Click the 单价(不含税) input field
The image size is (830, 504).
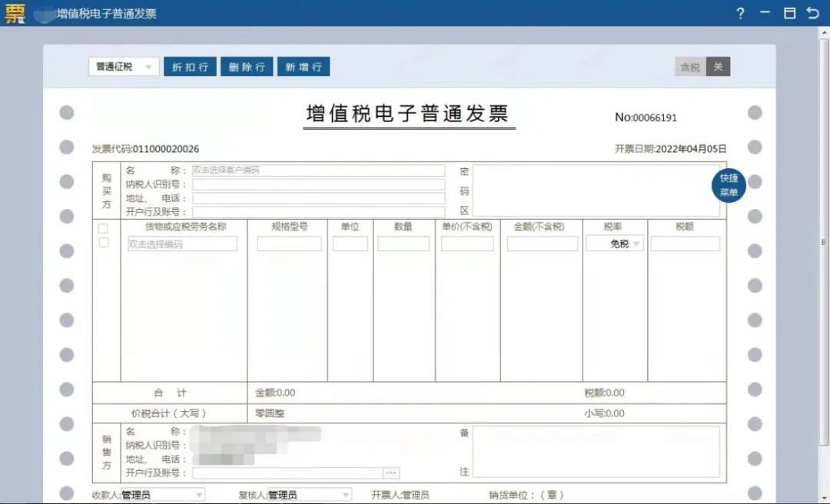click(x=467, y=244)
